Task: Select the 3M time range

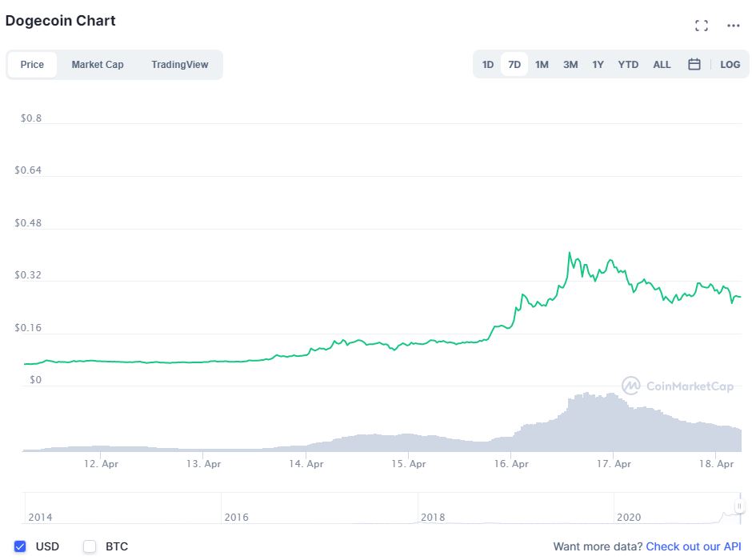Action: [x=570, y=64]
